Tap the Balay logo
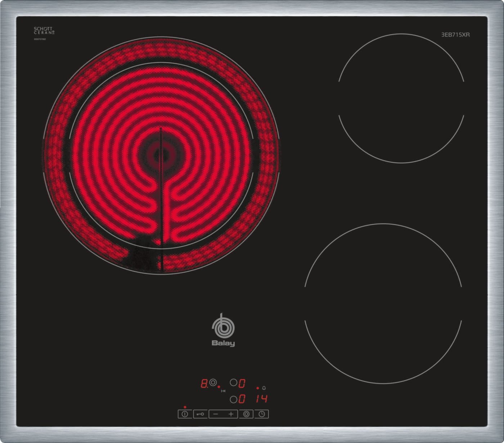This screenshot has height=443, width=504. [223, 330]
